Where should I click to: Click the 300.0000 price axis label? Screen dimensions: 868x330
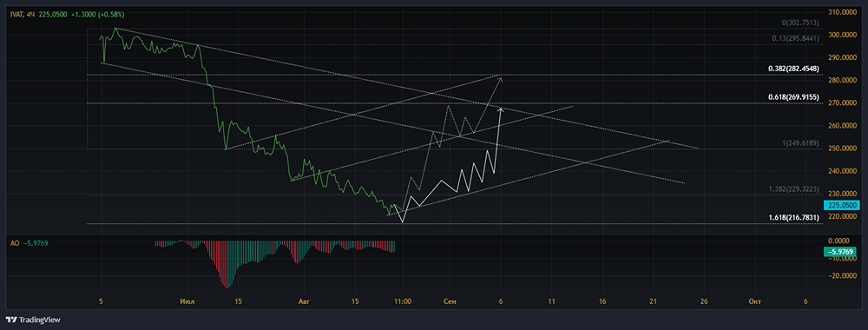click(842, 35)
